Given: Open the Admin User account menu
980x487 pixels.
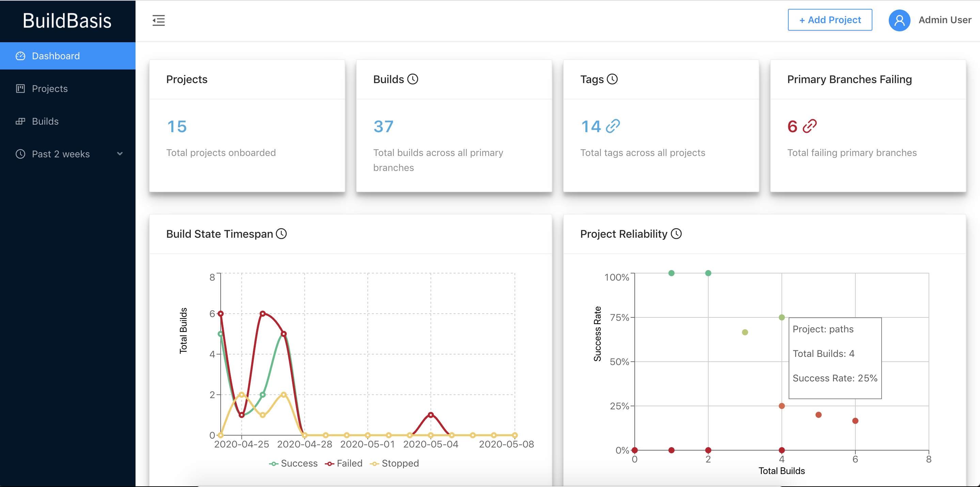Looking at the screenshot, I should point(945,20).
